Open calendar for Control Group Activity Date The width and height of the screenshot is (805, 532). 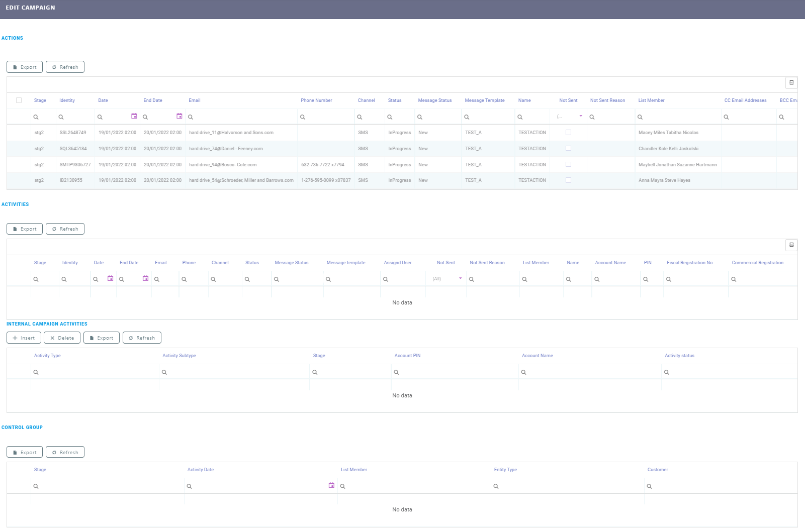[x=331, y=485]
